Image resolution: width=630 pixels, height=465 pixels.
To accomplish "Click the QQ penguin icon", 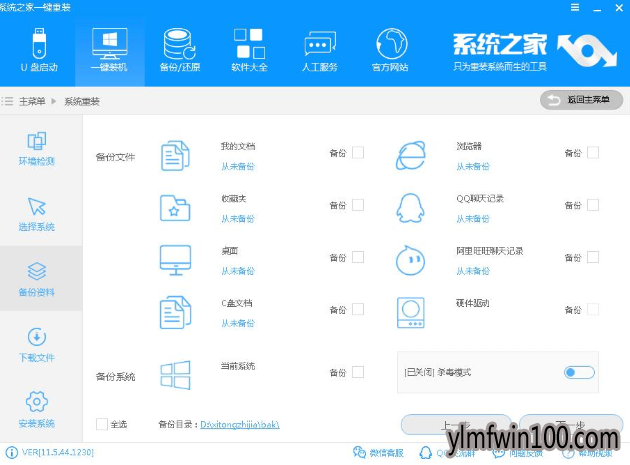I will (410, 208).
